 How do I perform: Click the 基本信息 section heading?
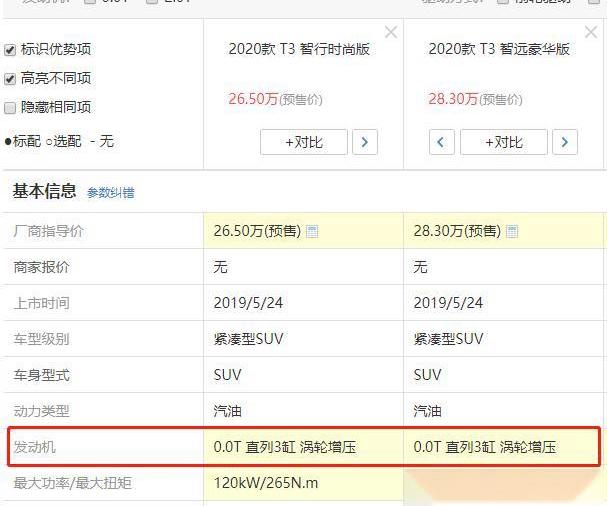point(45,191)
